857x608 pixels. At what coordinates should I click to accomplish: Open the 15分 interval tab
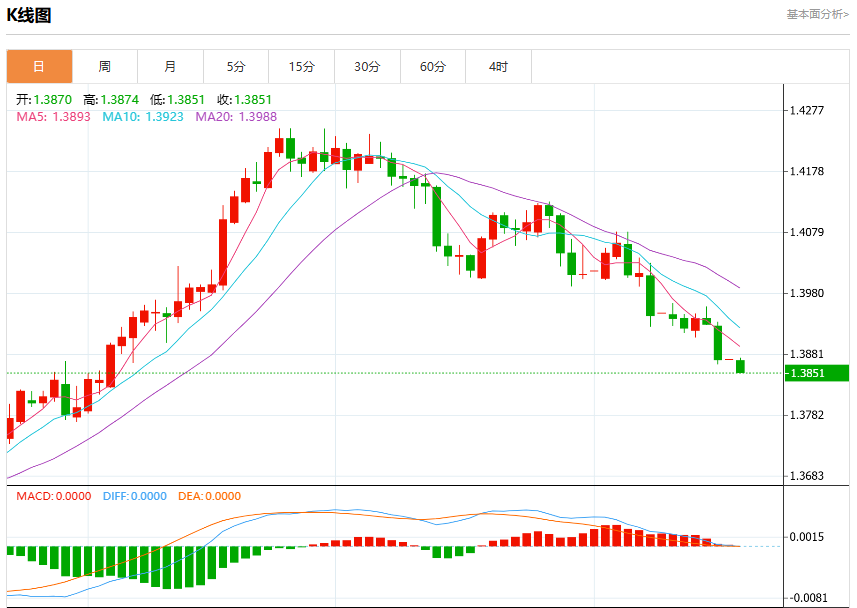[302, 67]
